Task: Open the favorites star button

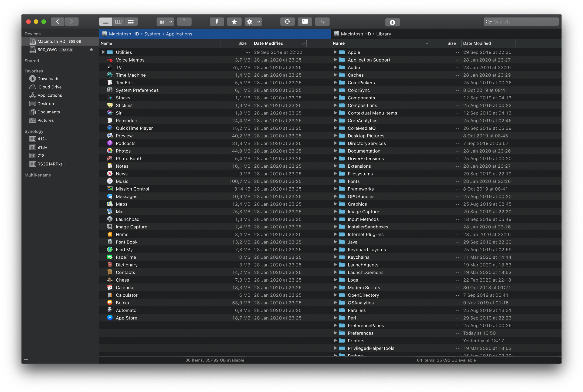Action: [234, 22]
